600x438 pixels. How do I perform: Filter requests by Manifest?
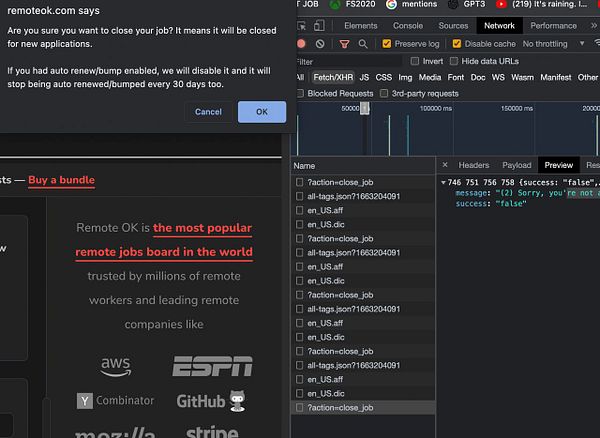[556, 77]
